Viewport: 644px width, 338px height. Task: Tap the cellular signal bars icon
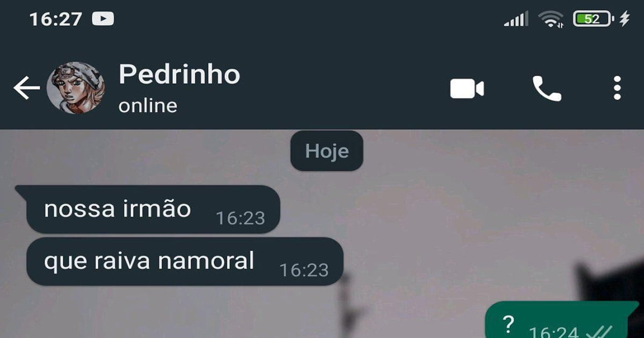pos(516,20)
